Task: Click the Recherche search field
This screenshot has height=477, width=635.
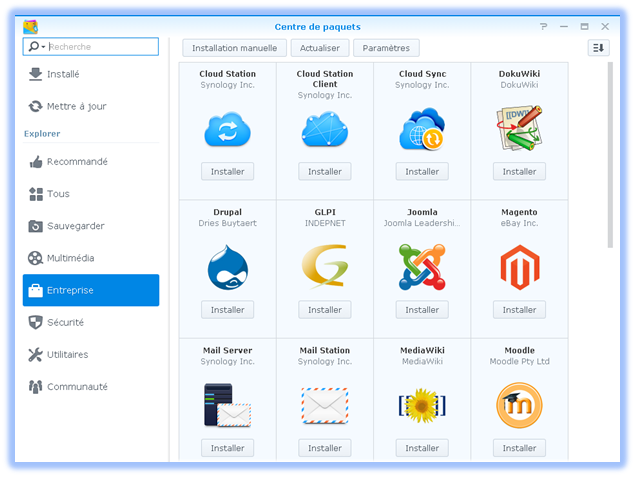Action: 91,47
